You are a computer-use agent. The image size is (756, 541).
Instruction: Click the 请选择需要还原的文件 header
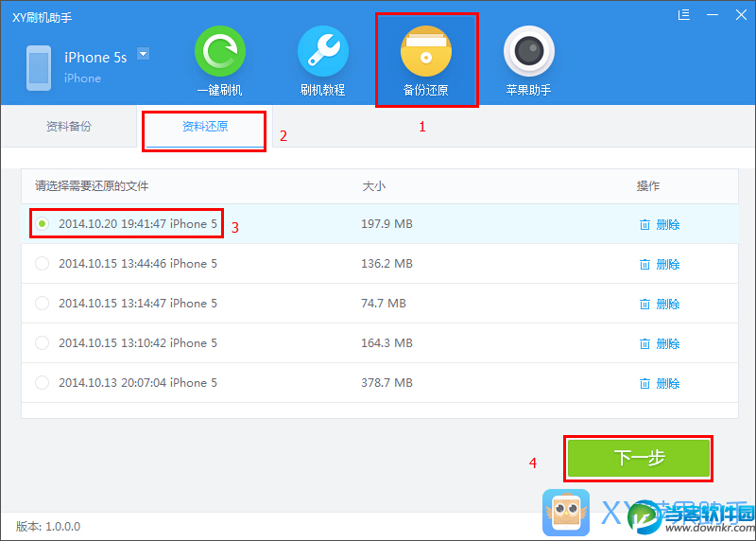92,185
